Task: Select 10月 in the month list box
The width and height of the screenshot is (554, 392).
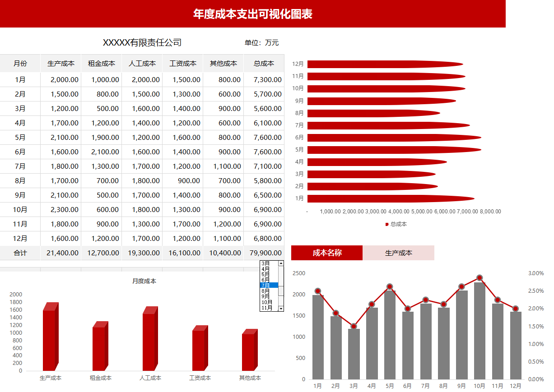Action: 269,302
